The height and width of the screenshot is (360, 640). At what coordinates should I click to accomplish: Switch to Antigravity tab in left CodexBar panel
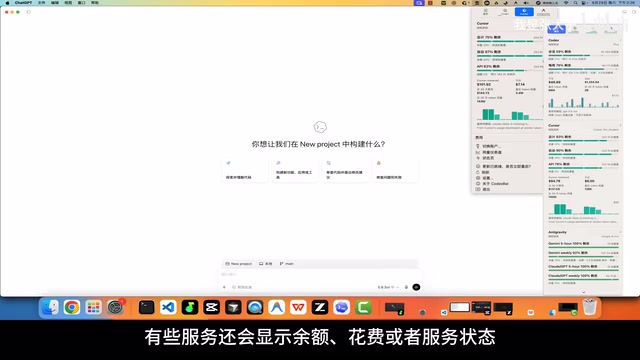[543, 12]
